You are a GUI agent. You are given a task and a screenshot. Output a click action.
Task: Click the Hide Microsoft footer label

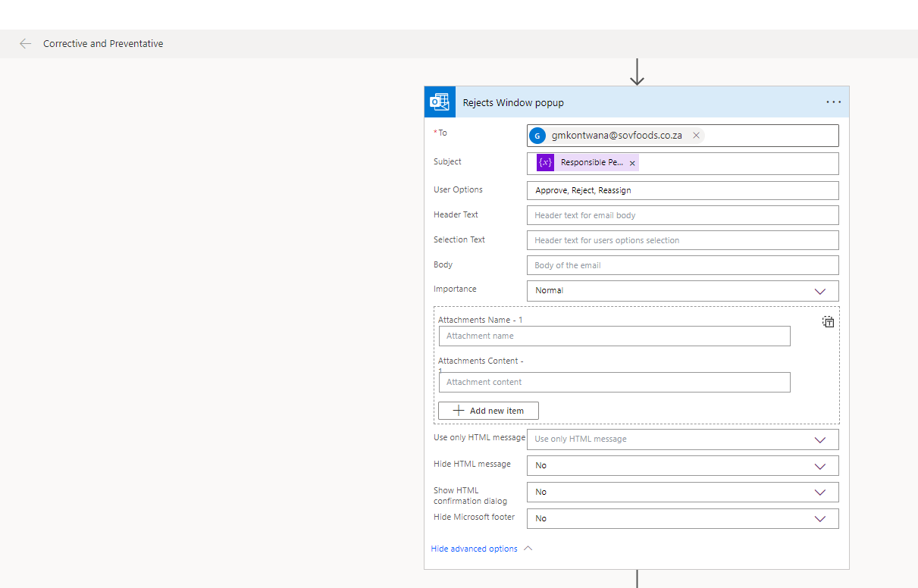click(x=474, y=517)
